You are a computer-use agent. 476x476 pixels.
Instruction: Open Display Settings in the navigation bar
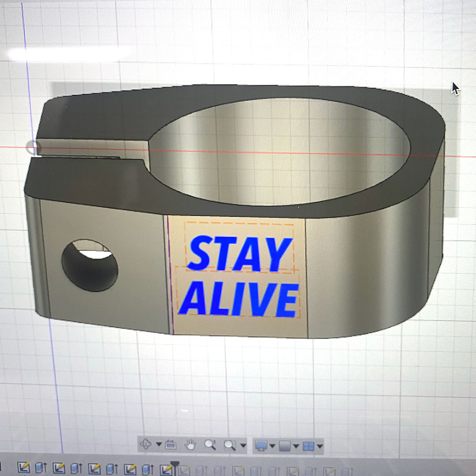tap(261, 445)
